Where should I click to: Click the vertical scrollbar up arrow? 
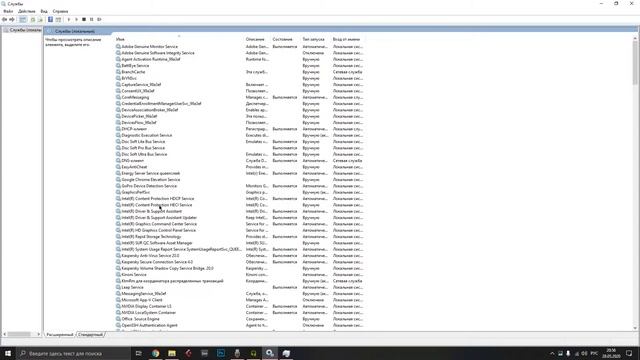pos(635,38)
